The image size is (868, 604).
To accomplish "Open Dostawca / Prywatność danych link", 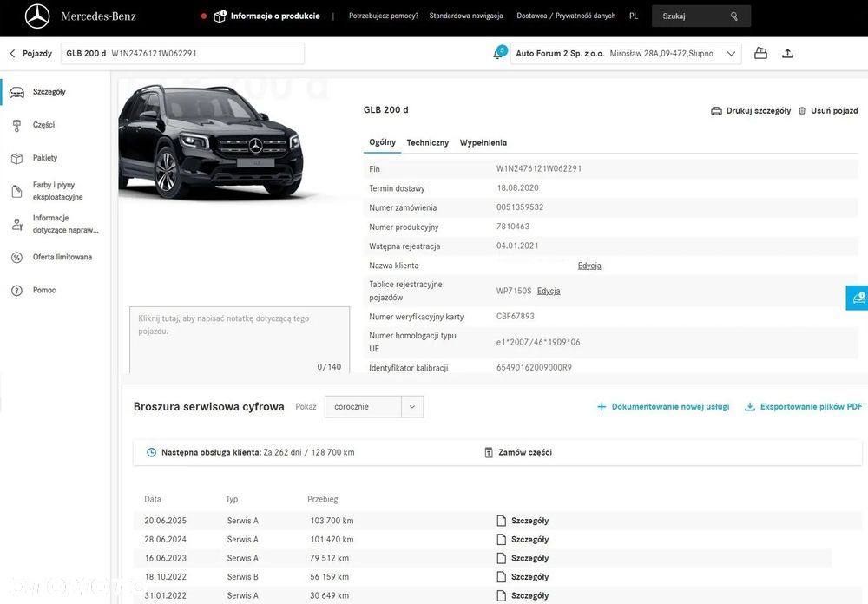I will click(x=566, y=16).
